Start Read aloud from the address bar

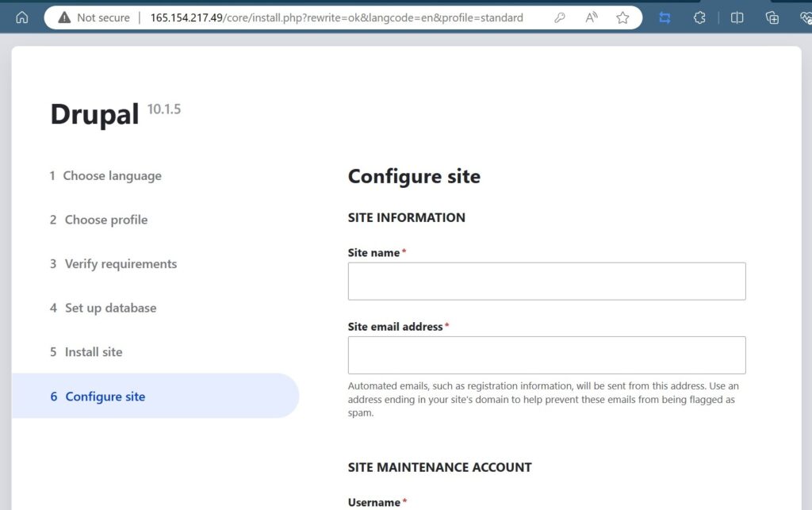tap(591, 17)
